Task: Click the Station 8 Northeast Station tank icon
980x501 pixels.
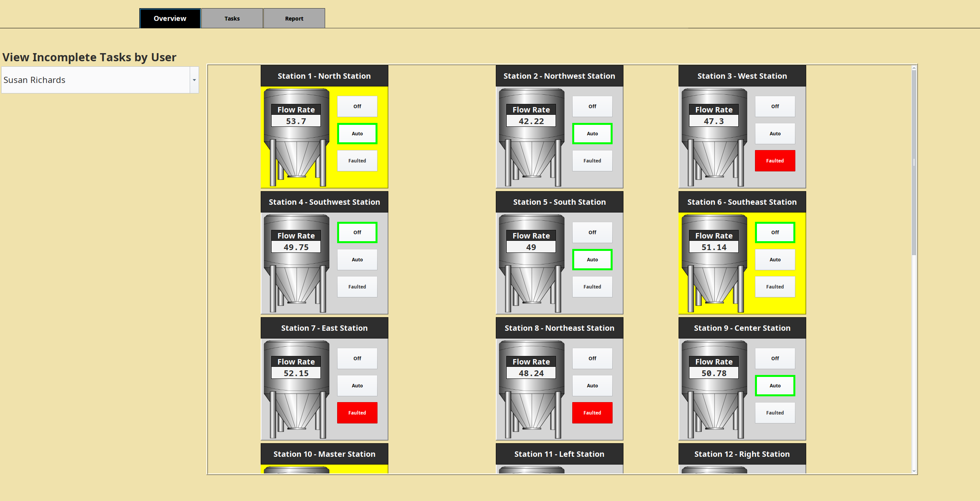Action: click(532, 389)
